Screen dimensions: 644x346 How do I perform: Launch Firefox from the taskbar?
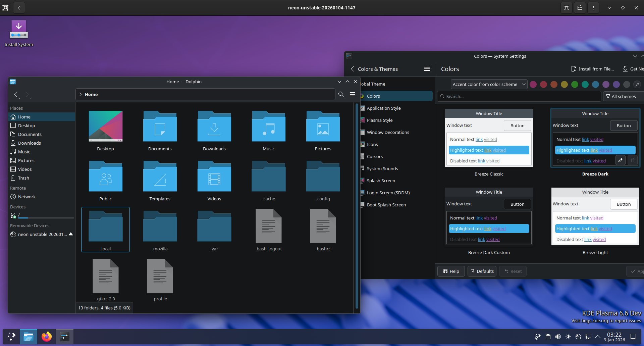point(47,336)
